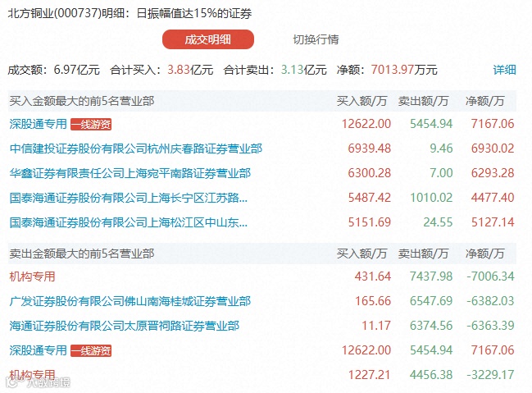Screen dimensions: 532x393
Task: Click 合计卖出 3.13亿元 value
Action: [303, 70]
